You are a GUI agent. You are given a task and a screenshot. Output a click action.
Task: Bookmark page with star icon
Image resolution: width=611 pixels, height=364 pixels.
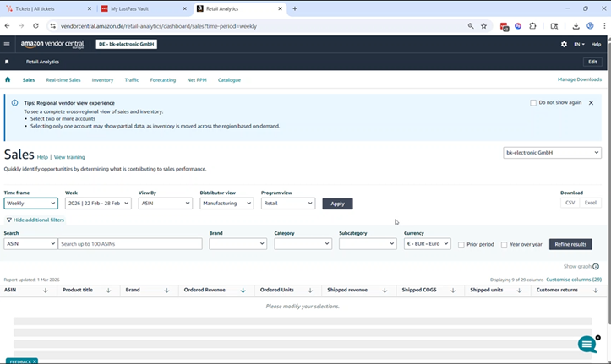point(484,26)
